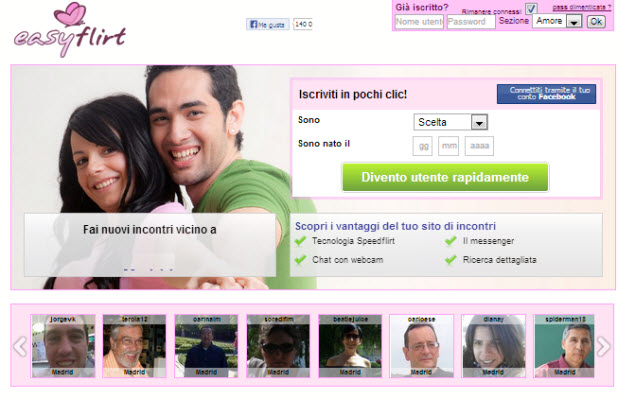Open the carloese profile thumbnail

click(x=422, y=346)
